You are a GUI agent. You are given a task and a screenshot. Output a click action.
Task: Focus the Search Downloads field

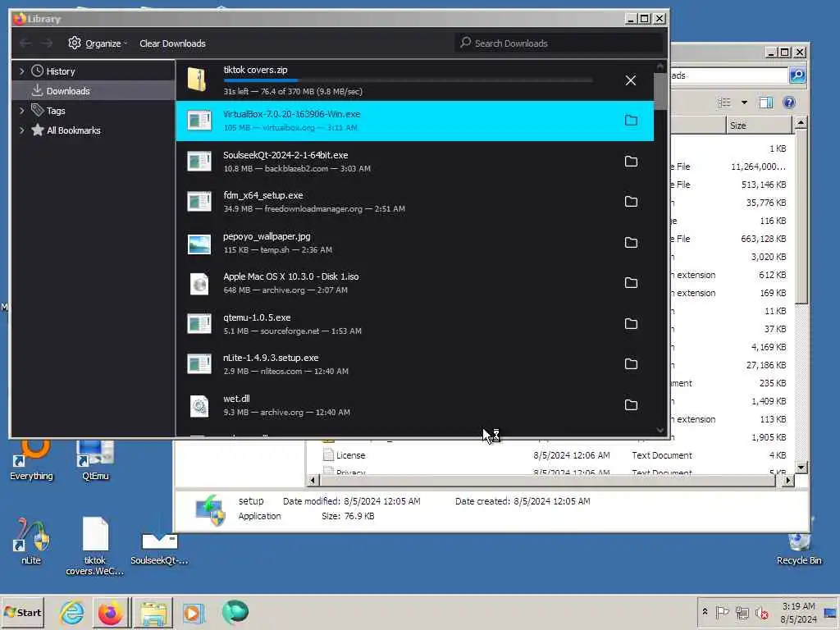coord(559,43)
